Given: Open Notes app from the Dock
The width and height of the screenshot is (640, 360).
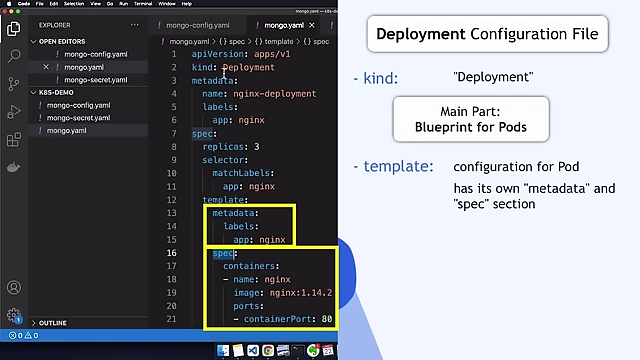Looking at the screenshot, I should (238, 350).
